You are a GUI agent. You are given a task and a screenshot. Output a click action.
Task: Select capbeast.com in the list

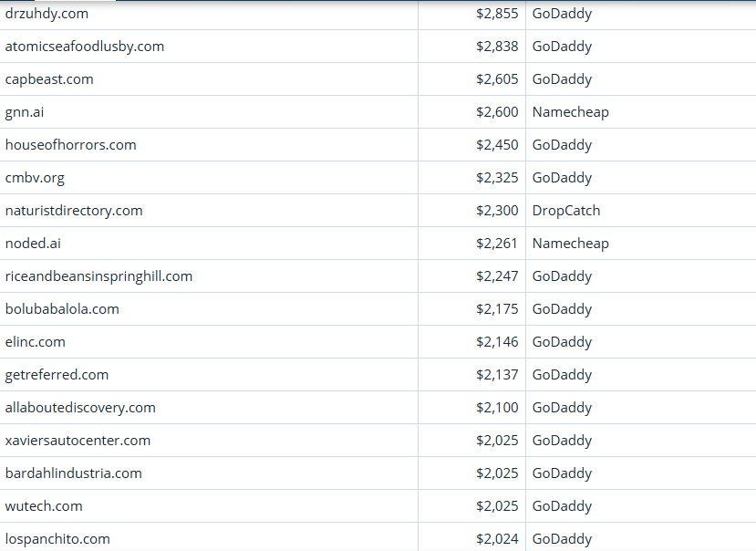(x=49, y=79)
